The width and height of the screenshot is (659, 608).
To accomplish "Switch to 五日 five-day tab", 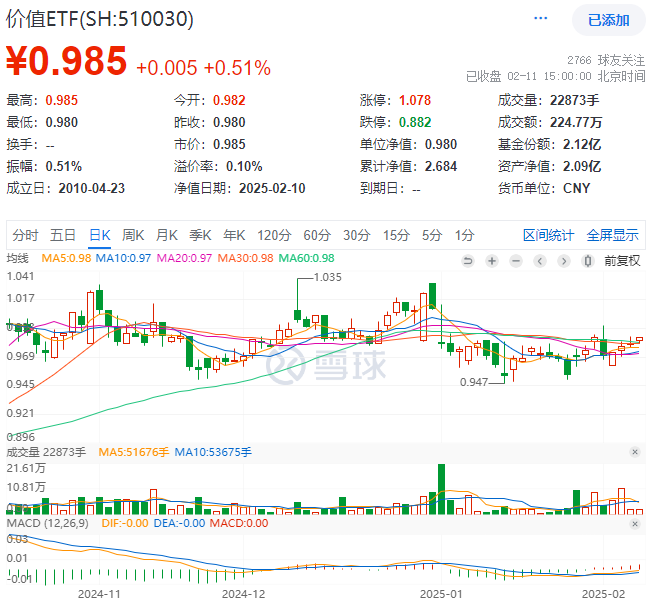I will 63,235.
